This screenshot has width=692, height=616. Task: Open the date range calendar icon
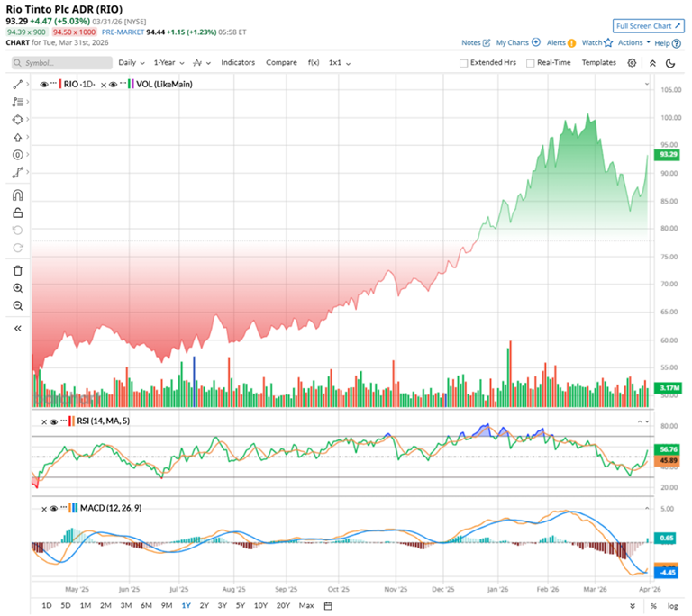[328, 606]
